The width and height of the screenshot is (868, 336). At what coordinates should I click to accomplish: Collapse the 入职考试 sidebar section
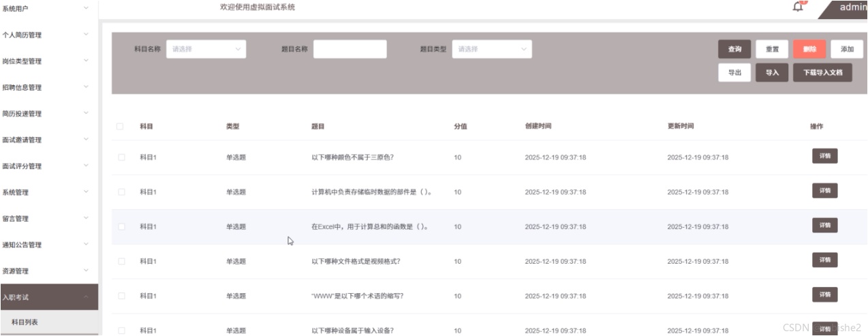point(49,297)
